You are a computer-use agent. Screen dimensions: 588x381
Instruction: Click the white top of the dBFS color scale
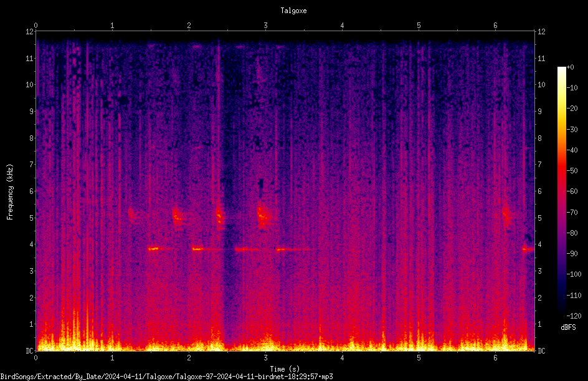pyautogui.click(x=562, y=69)
